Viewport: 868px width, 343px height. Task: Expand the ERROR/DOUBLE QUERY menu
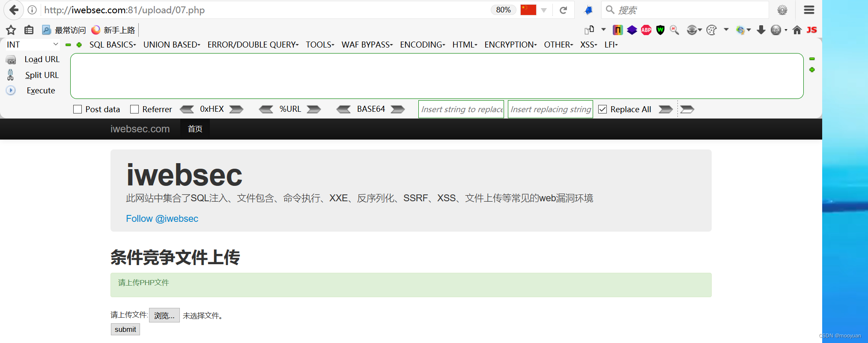[x=253, y=45]
